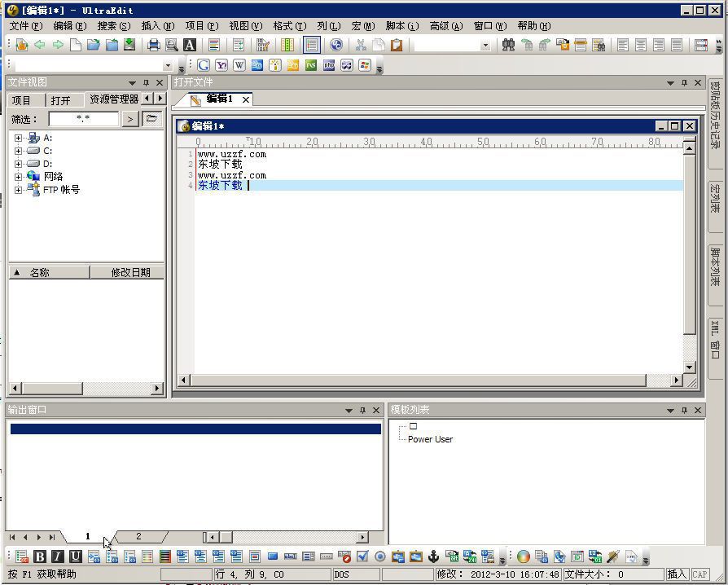Viewport: 728px width, 585px height.
Task: Select the Power User template entry
Action: coord(430,439)
